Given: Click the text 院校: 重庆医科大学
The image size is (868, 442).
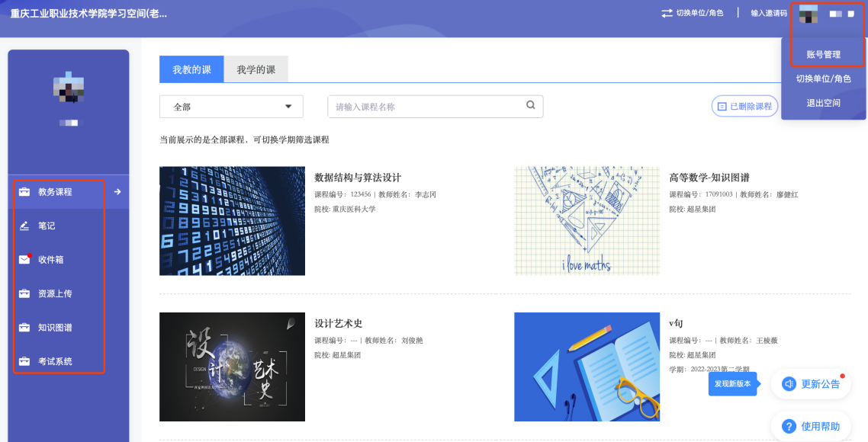Looking at the screenshot, I should pyautogui.click(x=345, y=209).
